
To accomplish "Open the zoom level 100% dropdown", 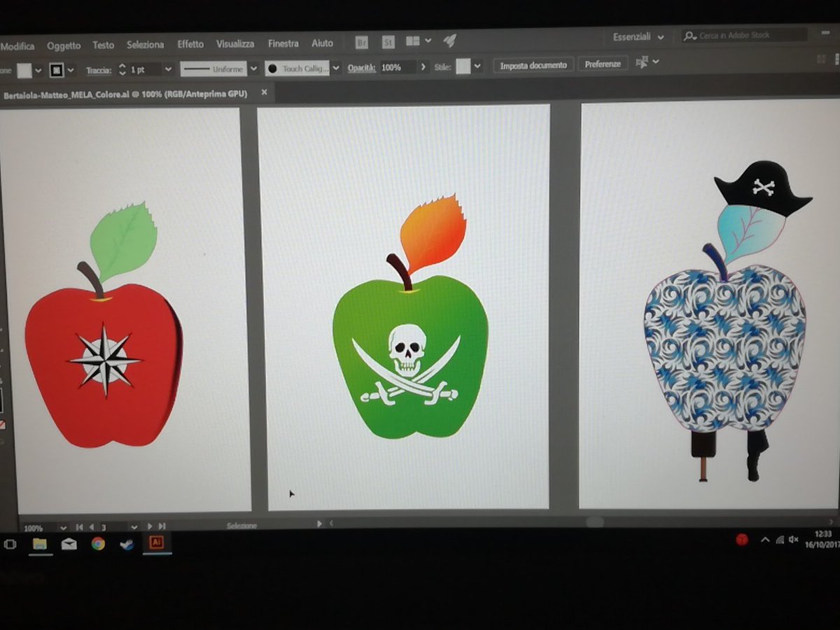I will tap(63, 528).
